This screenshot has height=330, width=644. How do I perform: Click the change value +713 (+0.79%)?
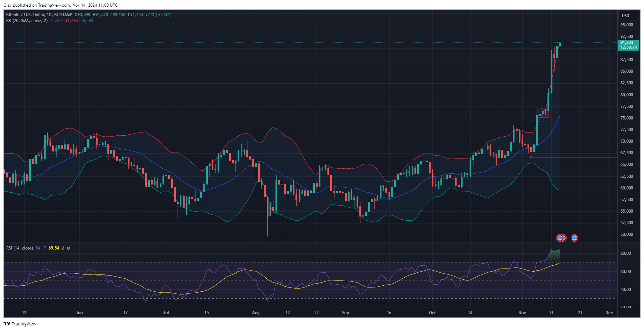(x=158, y=15)
